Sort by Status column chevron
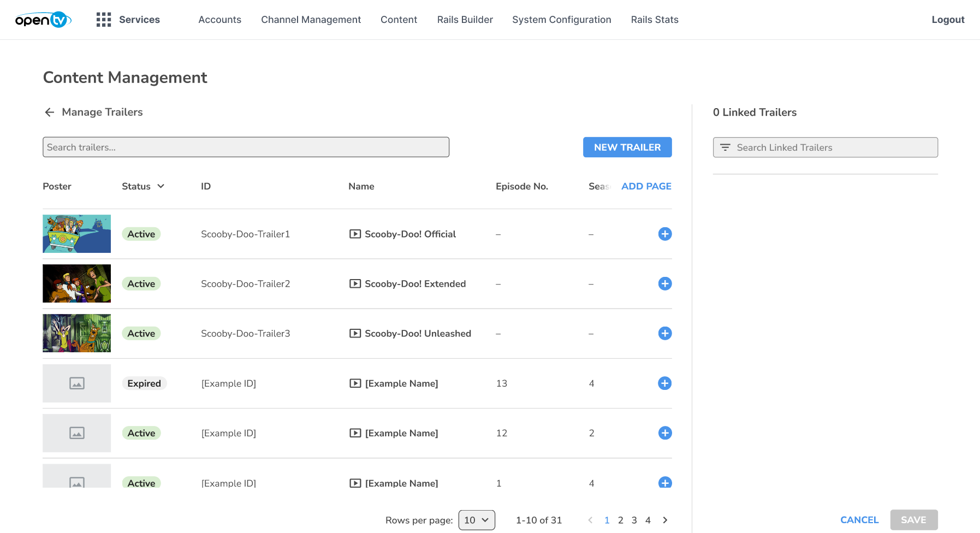The width and height of the screenshot is (980, 533). click(161, 186)
